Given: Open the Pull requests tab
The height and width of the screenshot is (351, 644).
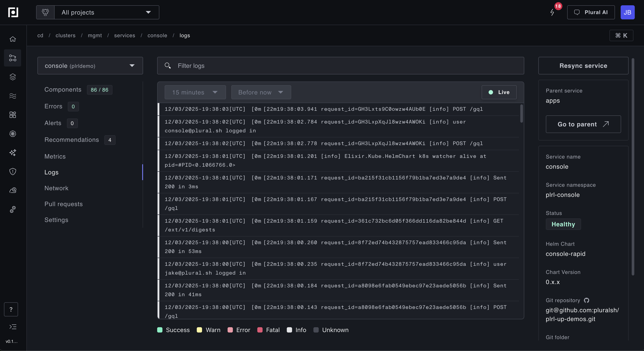Looking at the screenshot, I should pyautogui.click(x=64, y=204).
